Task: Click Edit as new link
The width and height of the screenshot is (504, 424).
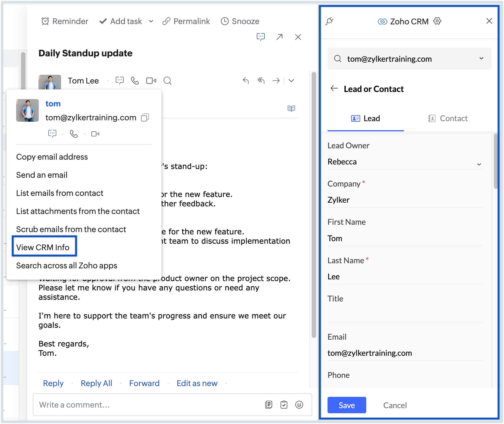Action: pyautogui.click(x=197, y=383)
